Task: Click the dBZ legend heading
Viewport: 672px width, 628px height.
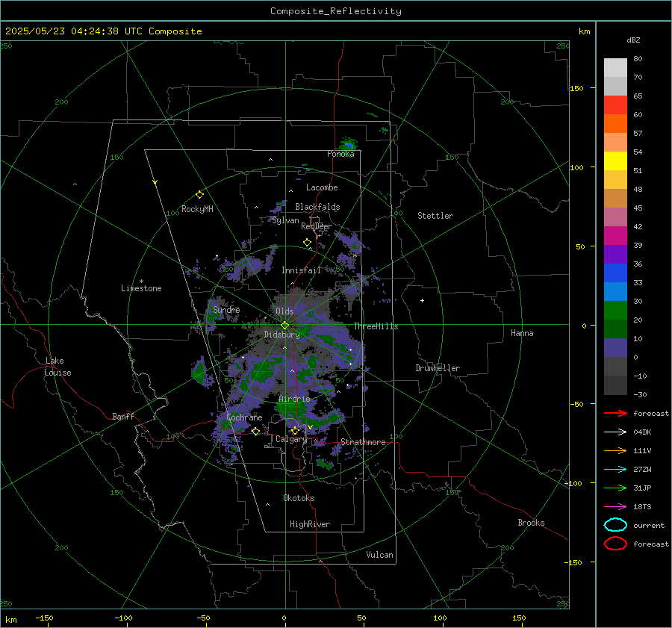Action: [x=633, y=40]
